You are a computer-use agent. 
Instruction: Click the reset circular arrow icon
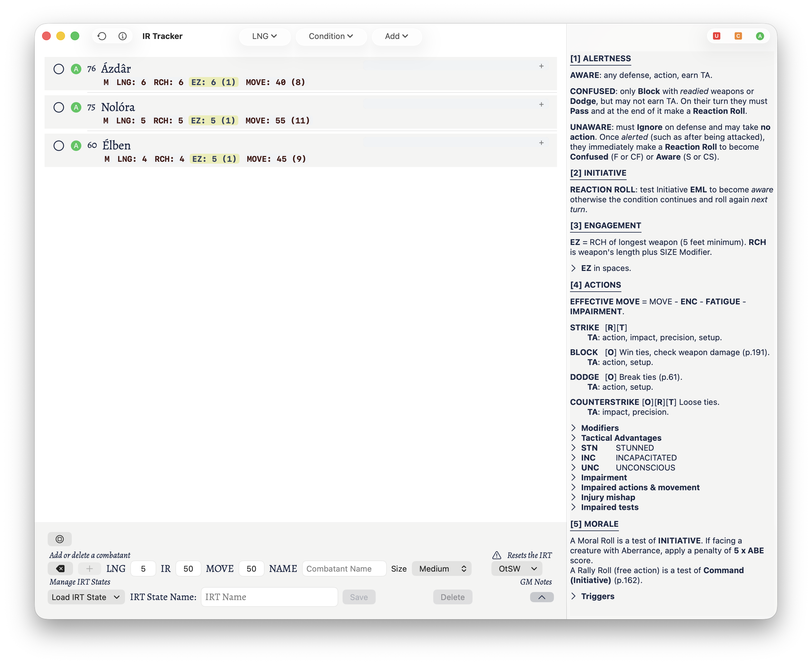click(x=102, y=36)
